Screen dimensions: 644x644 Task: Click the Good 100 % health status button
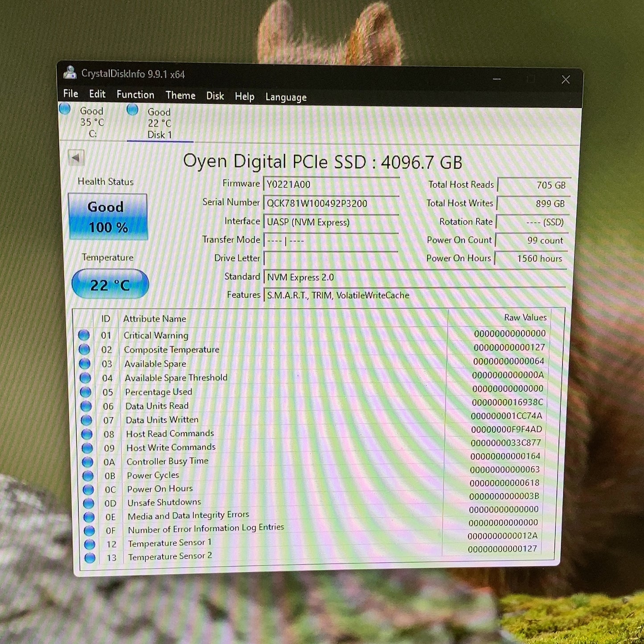click(108, 217)
